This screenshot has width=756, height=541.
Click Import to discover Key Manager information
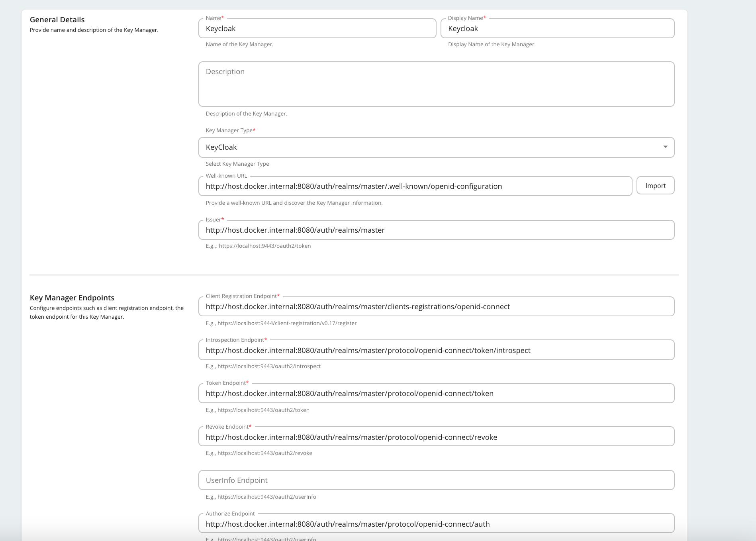coord(655,185)
